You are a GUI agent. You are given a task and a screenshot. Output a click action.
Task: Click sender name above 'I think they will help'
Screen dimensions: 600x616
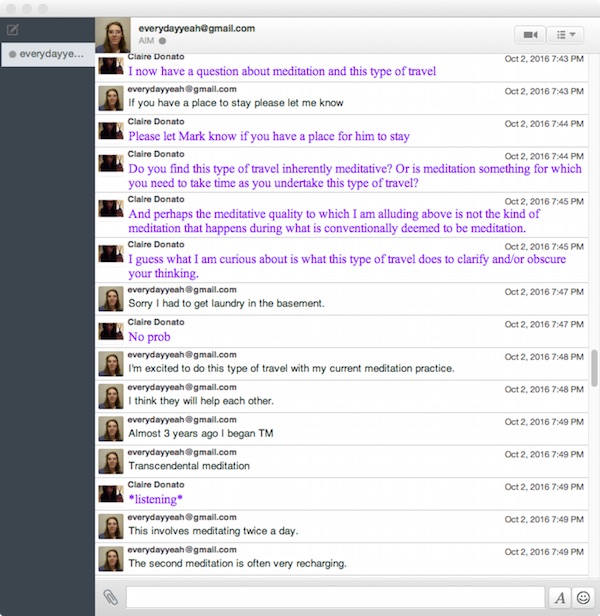(182, 387)
